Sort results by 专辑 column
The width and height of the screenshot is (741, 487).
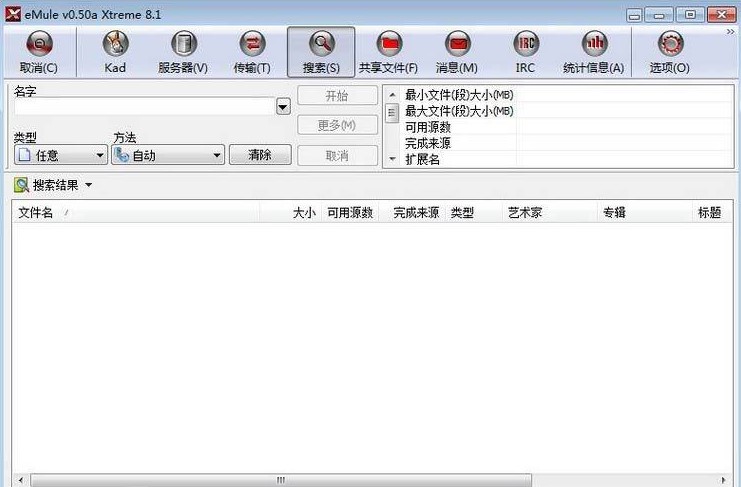tap(646, 213)
